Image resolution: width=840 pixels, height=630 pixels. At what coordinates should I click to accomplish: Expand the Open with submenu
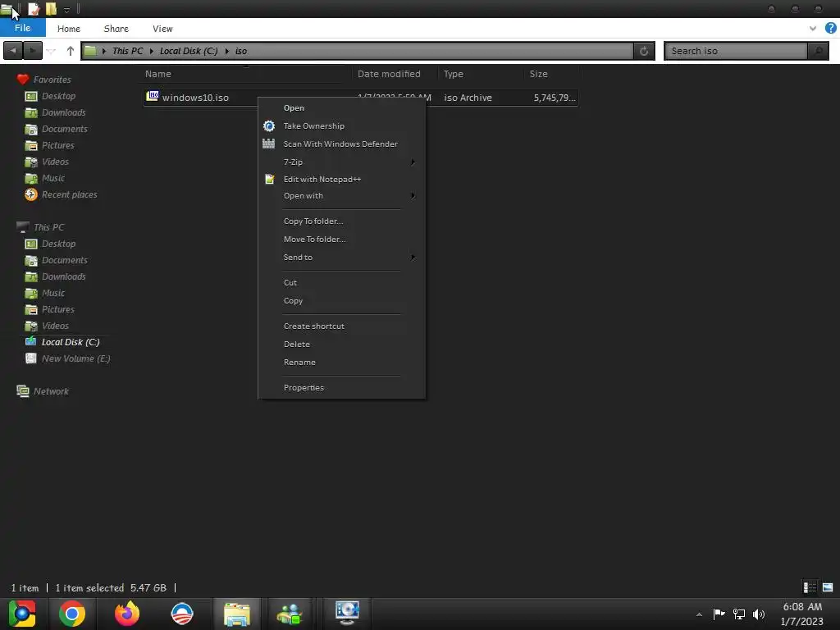[x=413, y=195]
